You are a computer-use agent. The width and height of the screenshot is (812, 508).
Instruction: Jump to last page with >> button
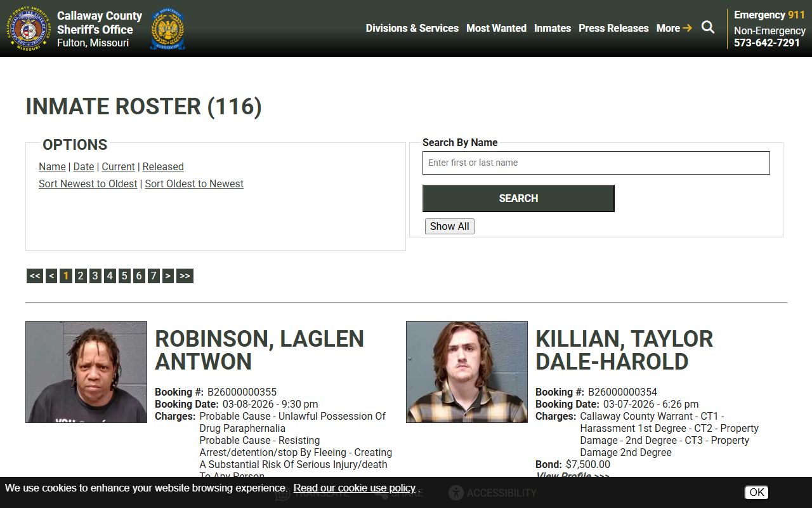pyautogui.click(x=185, y=276)
